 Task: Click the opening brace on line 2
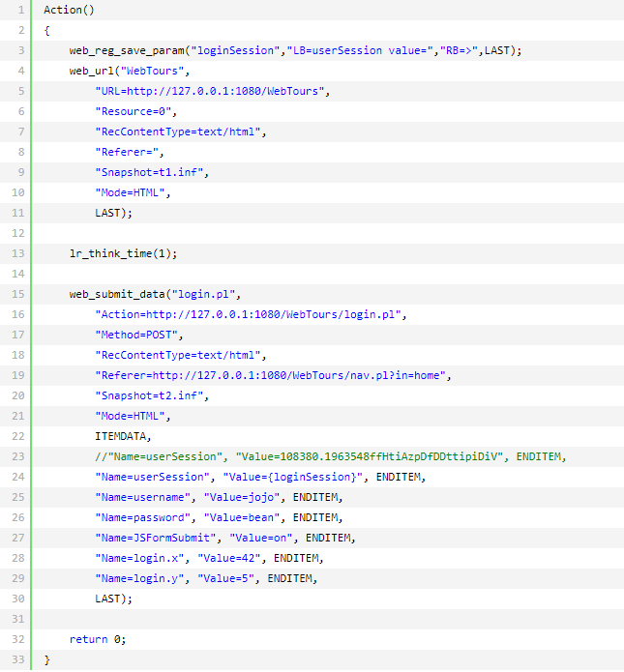tap(46, 30)
